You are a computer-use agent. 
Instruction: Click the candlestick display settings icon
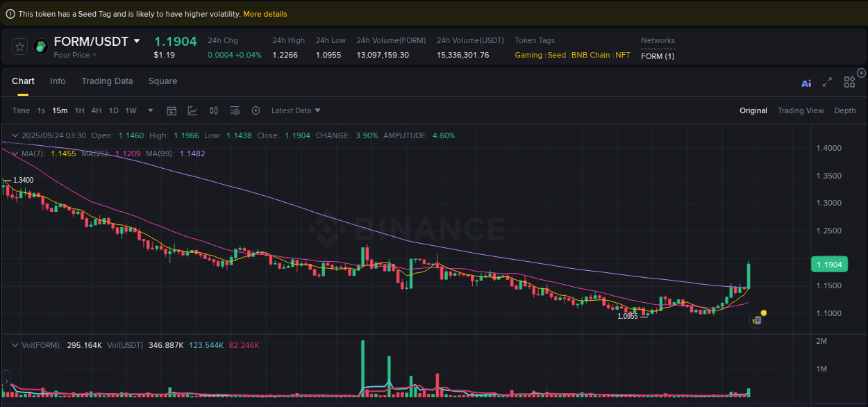point(214,110)
